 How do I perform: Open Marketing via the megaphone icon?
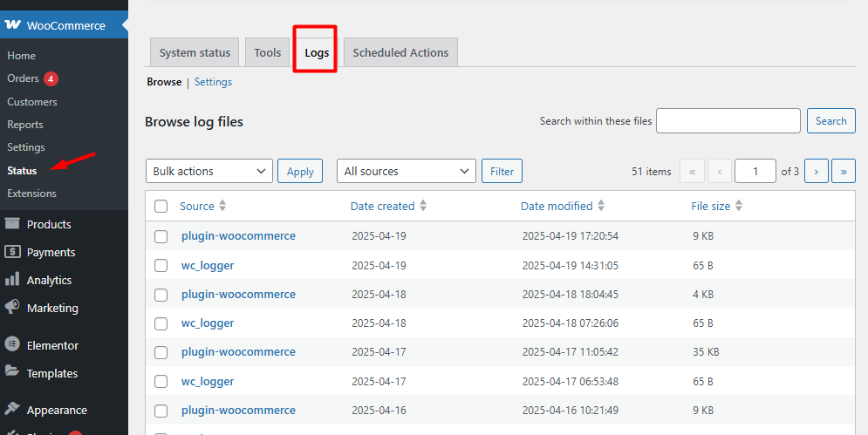coord(12,307)
